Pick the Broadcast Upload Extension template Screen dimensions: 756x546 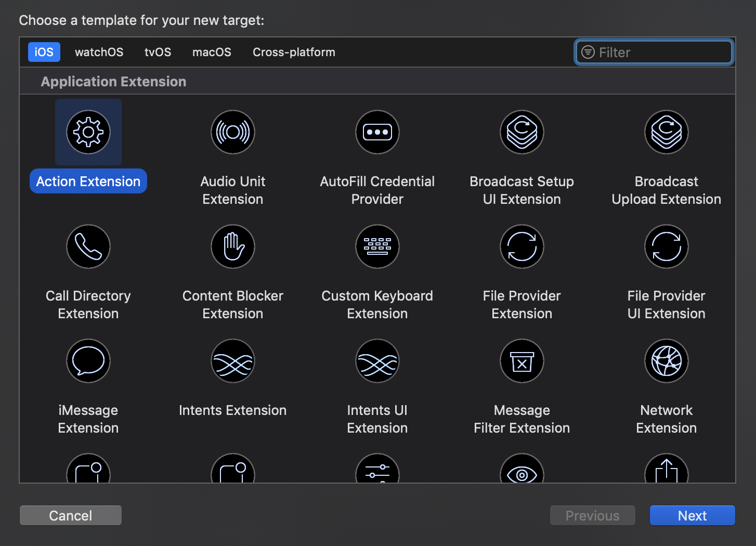pos(666,132)
